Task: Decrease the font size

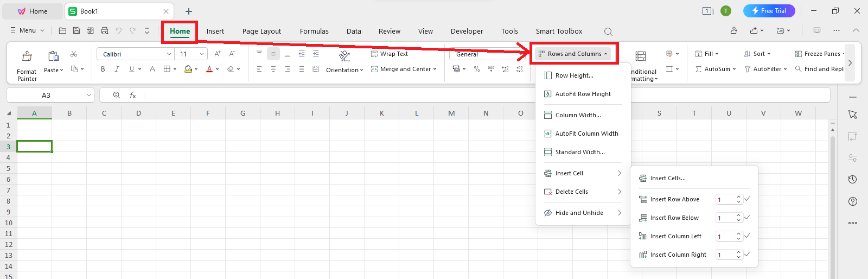Action: tap(232, 54)
